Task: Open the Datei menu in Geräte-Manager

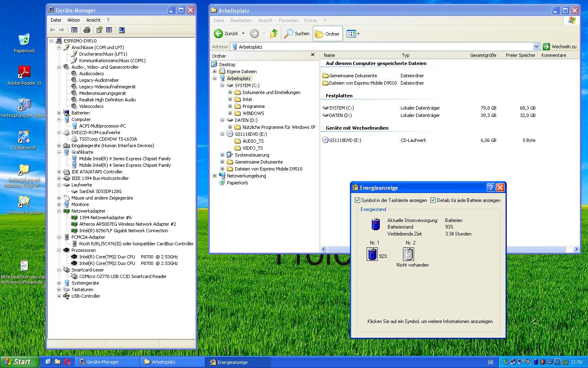Action: click(56, 20)
